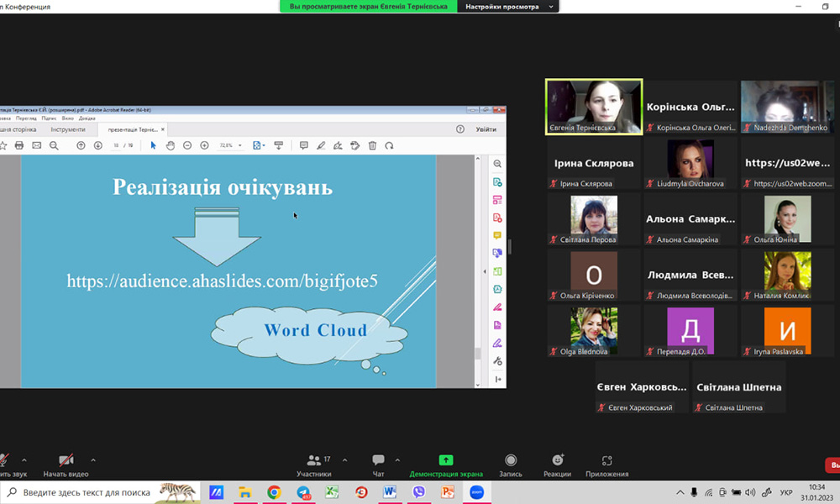
Task: Expand the chat options arrow
Action: pyautogui.click(x=397, y=460)
